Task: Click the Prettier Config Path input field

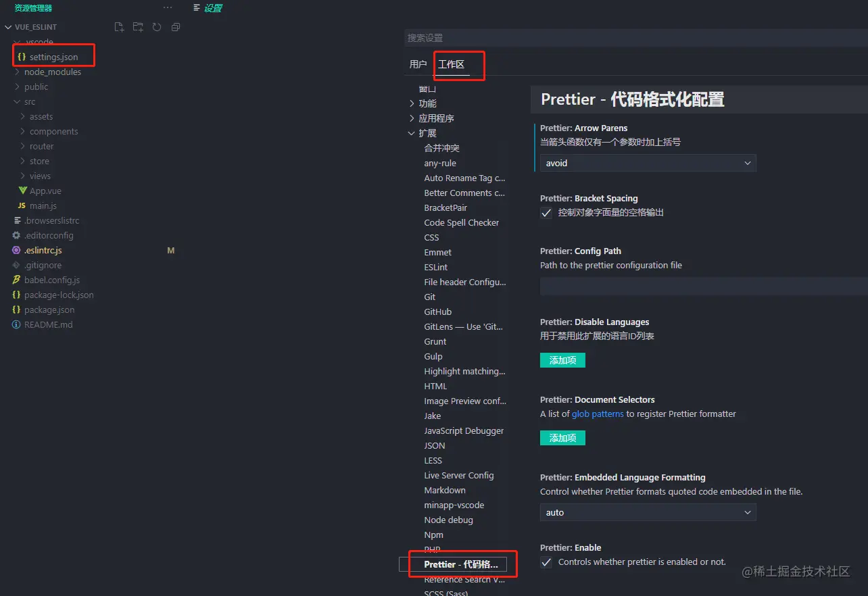Action: coord(704,286)
